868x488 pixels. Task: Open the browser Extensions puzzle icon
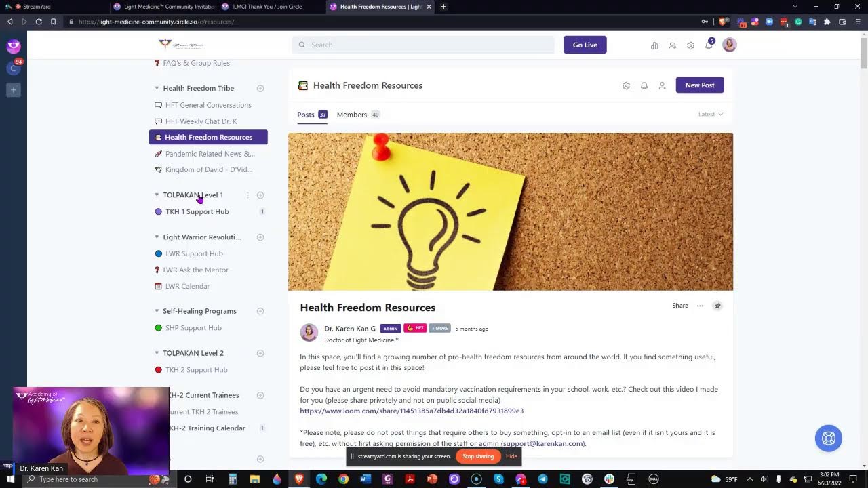pos(827,22)
